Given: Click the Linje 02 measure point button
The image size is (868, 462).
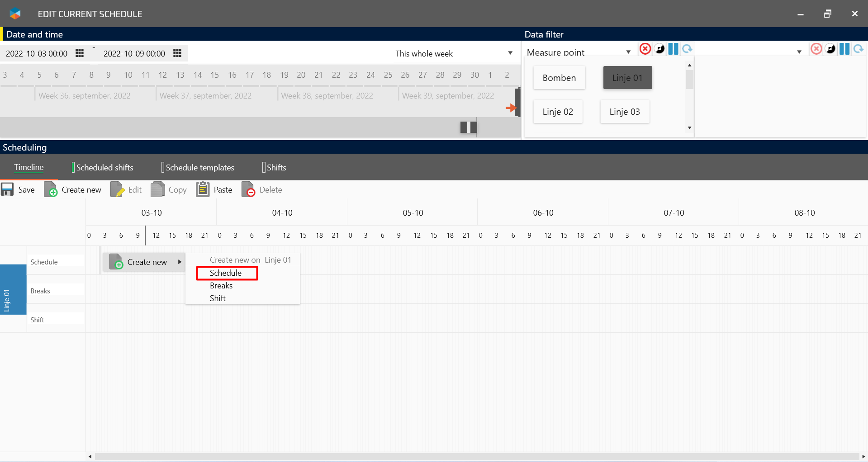Looking at the screenshot, I should coord(558,112).
